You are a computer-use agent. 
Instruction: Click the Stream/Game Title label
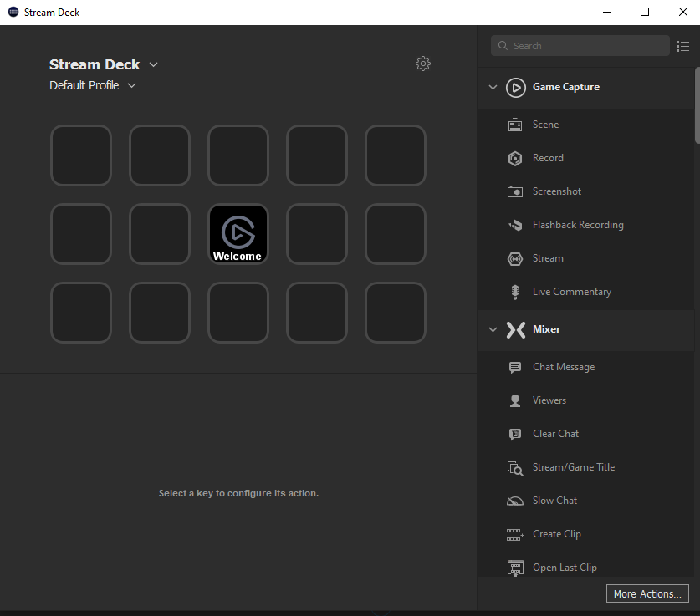(574, 467)
